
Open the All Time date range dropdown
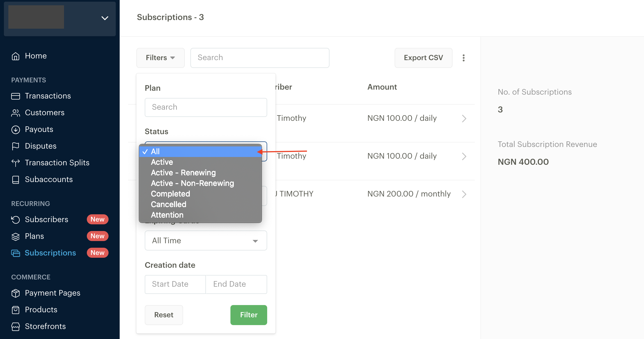[206, 241]
